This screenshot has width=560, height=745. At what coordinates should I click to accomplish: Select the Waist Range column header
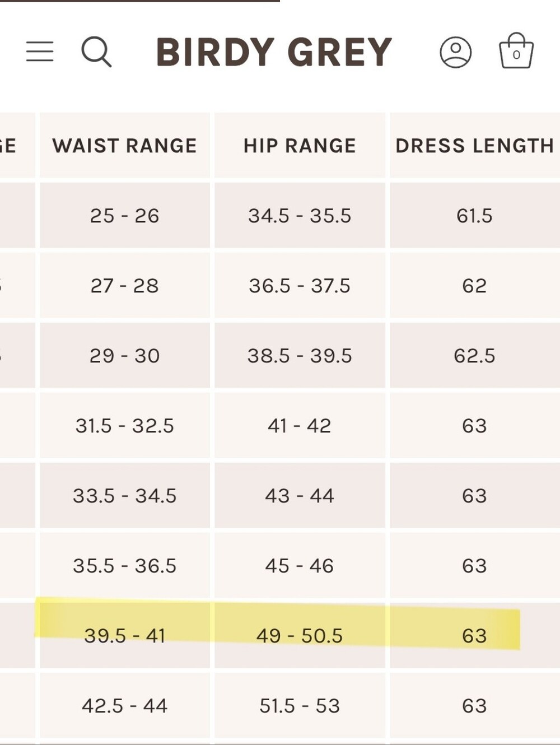pyautogui.click(x=125, y=146)
